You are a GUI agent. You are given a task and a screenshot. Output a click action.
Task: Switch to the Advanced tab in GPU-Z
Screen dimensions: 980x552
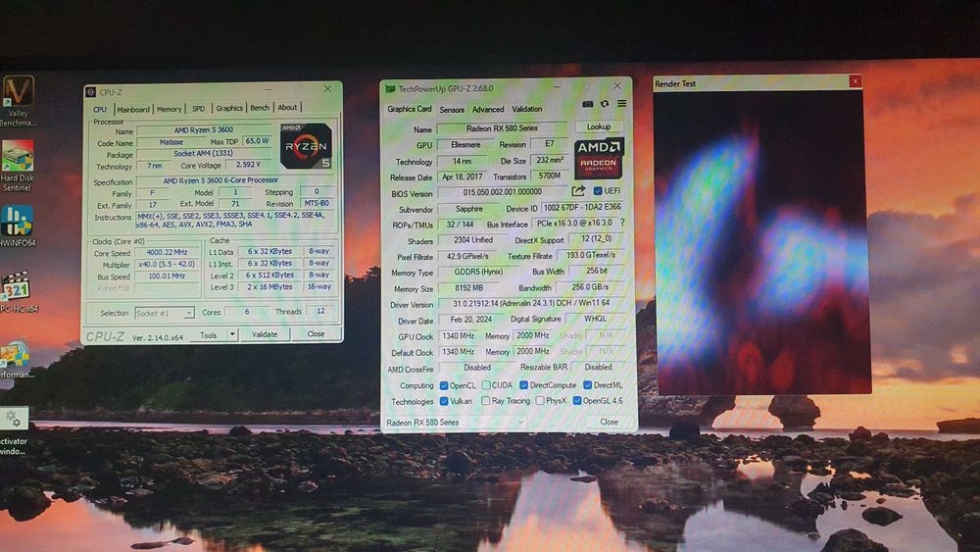(488, 110)
